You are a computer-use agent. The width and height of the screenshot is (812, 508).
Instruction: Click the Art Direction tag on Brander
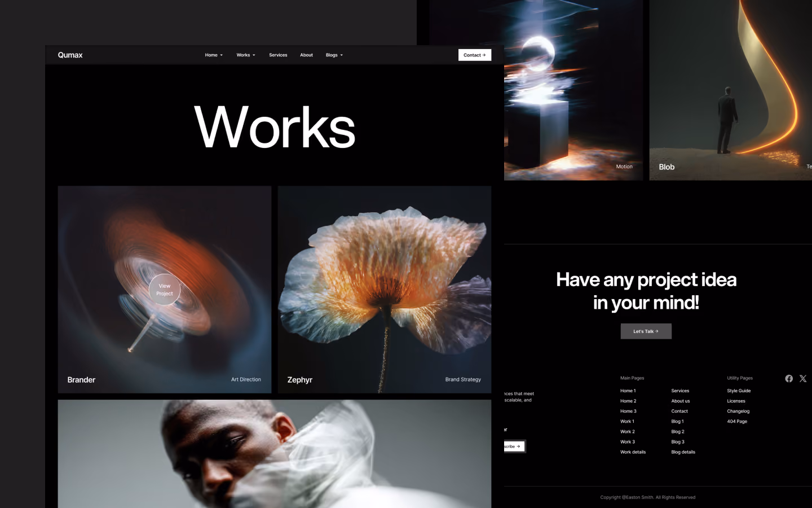(x=246, y=379)
